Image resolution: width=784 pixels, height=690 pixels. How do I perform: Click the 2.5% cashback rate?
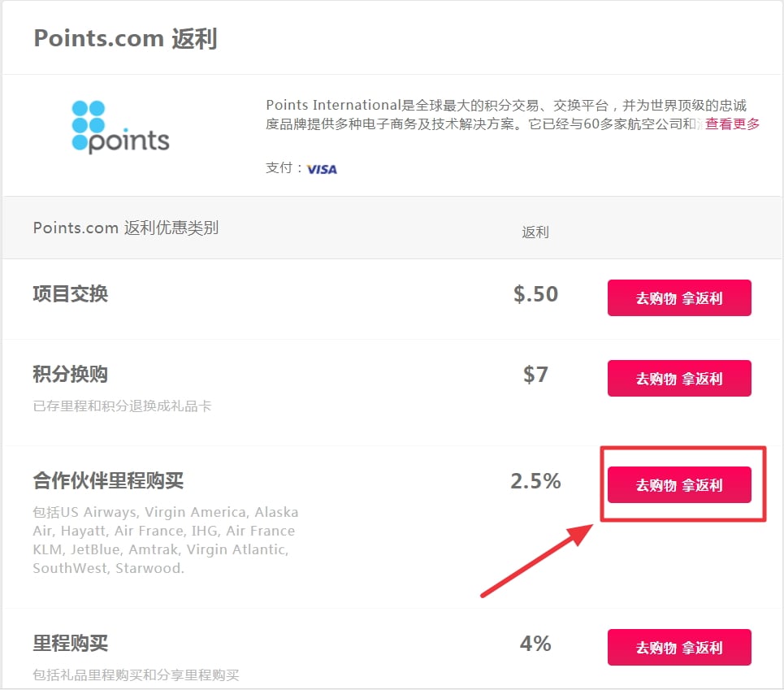535,481
